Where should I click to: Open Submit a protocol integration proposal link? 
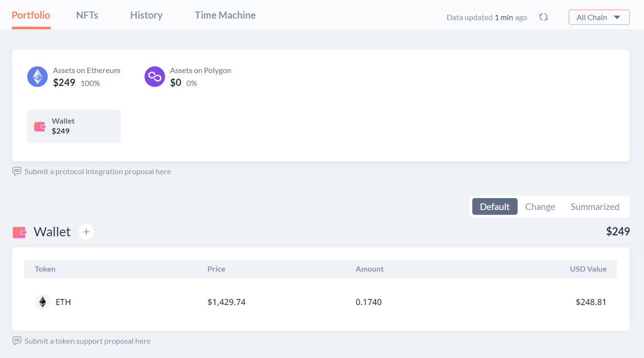(x=98, y=171)
